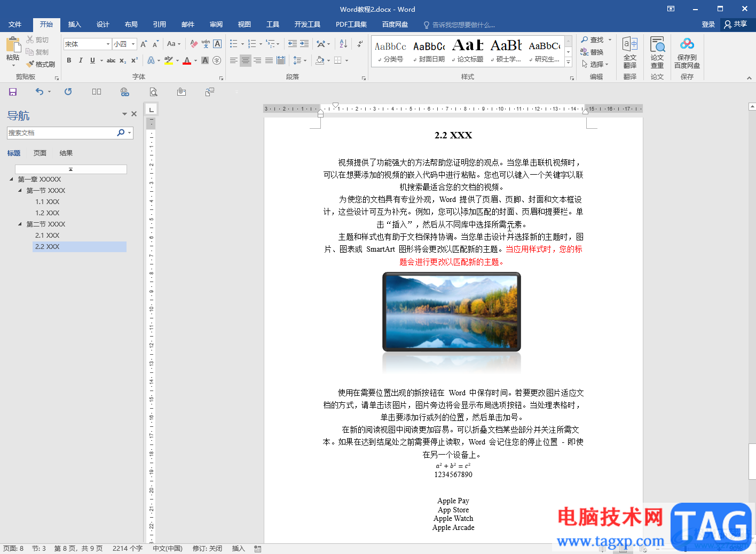Switch to the 插入 Insert tab
The width and height of the screenshot is (756, 554).
[75, 25]
